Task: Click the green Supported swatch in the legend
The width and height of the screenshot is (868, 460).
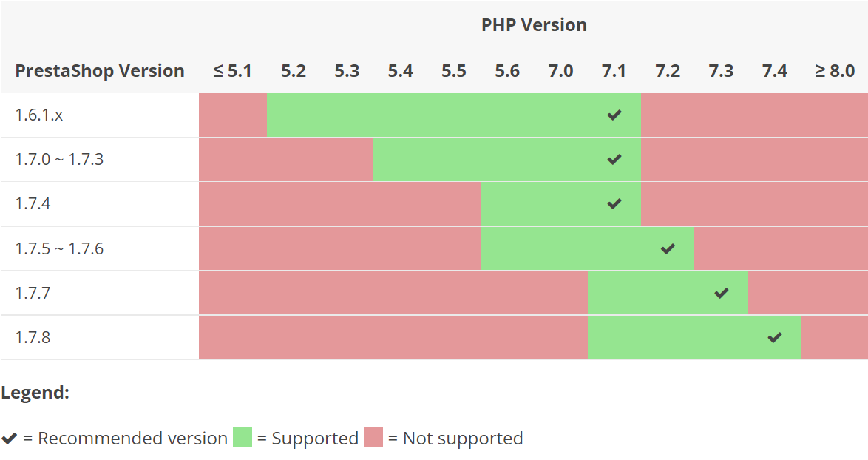Action: 243,438
